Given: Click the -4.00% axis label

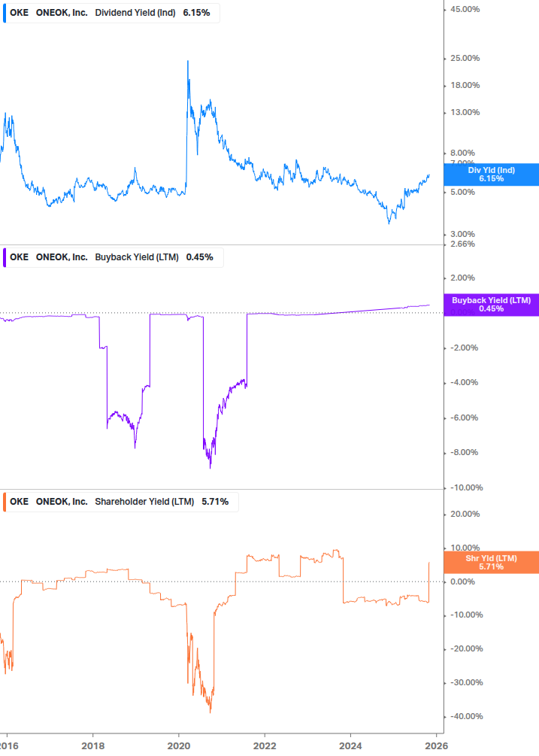Looking at the screenshot, I should 464,382.
